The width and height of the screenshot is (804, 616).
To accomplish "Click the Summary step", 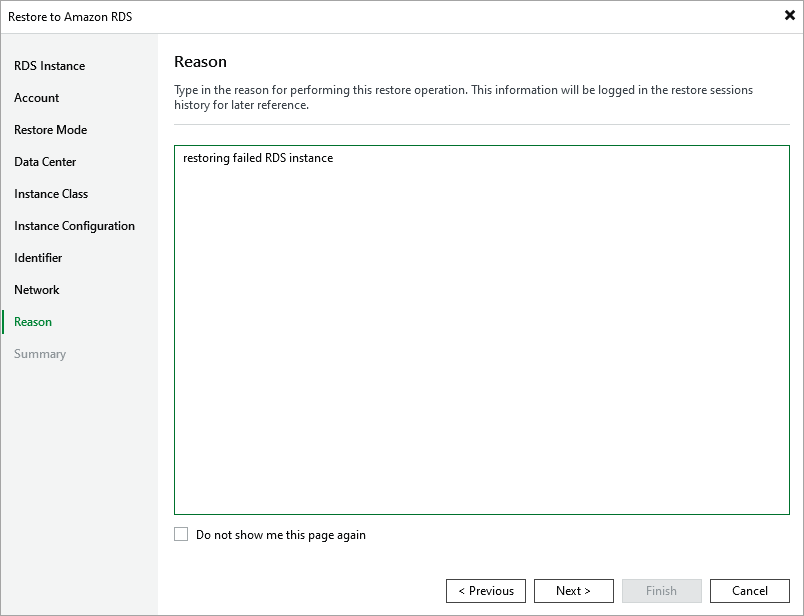I will click(x=40, y=354).
